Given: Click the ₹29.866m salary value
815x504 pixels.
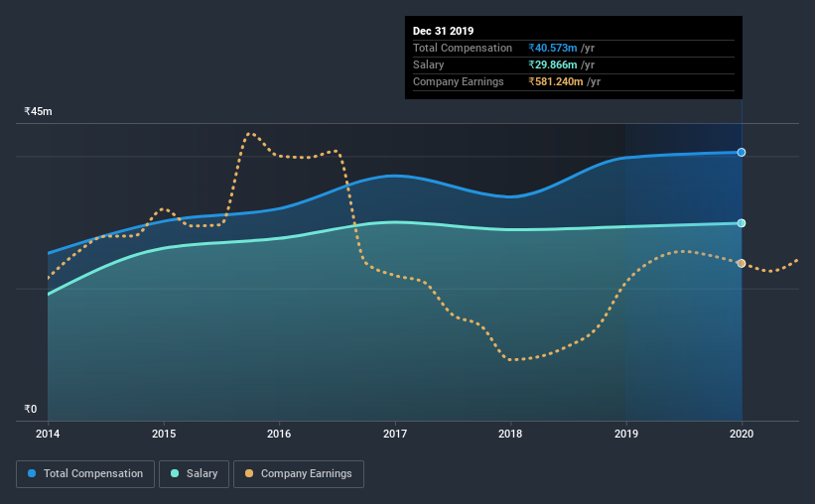Looking at the screenshot, I should [553, 64].
